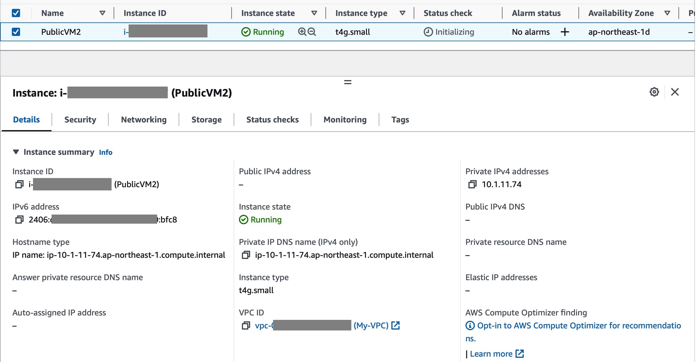
Task: Sort by Availability Zone column arrow
Action: pos(667,13)
